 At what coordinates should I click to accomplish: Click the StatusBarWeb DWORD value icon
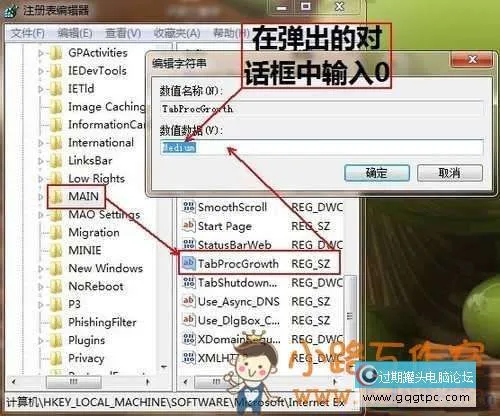189,245
